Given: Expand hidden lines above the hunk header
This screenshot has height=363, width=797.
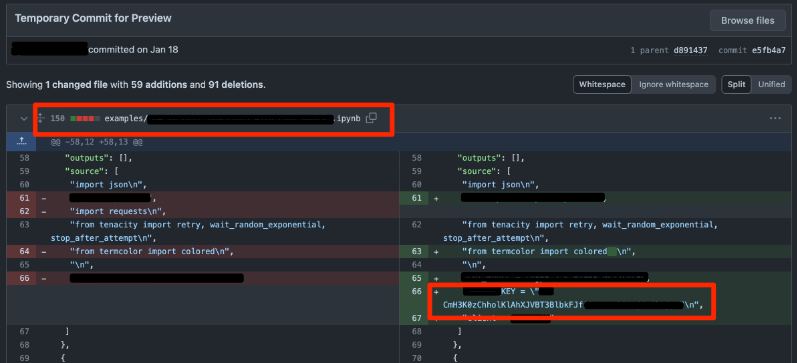Looking at the screenshot, I should tap(21, 143).
